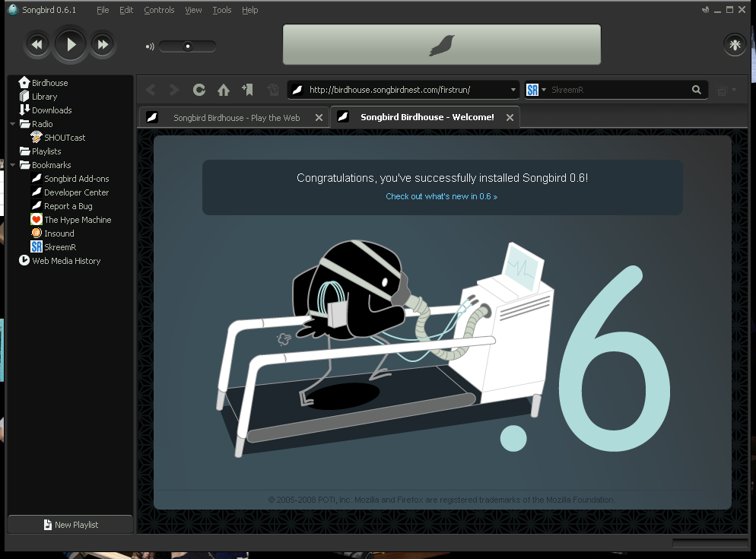Collapse the Radio folder
The image size is (756, 559).
(12, 124)
